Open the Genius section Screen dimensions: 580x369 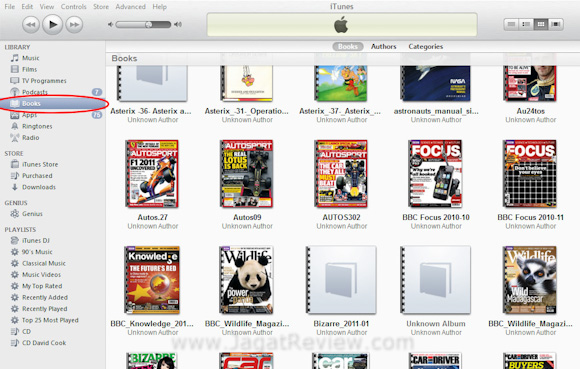32,214
